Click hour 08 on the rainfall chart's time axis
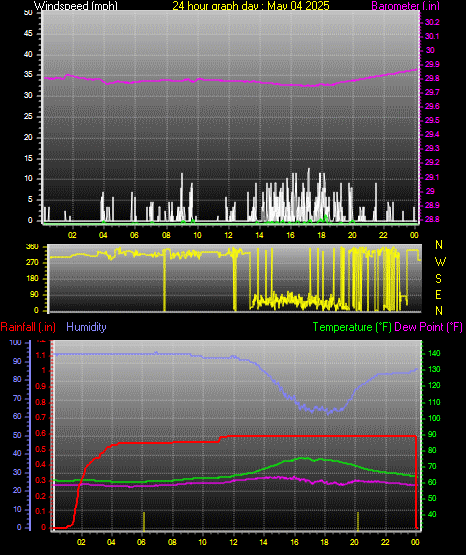466x555 pixels. pyautogui.click(x=172, y=542)
